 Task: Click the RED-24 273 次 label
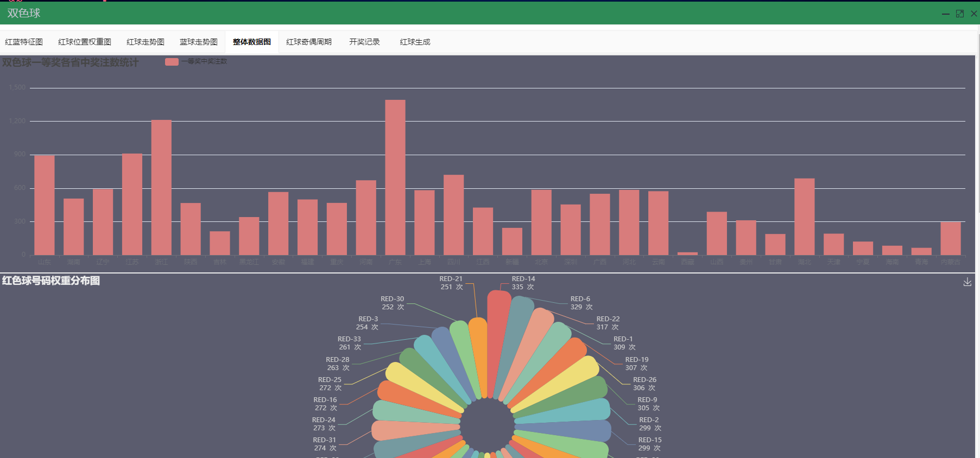coord(324,424)
